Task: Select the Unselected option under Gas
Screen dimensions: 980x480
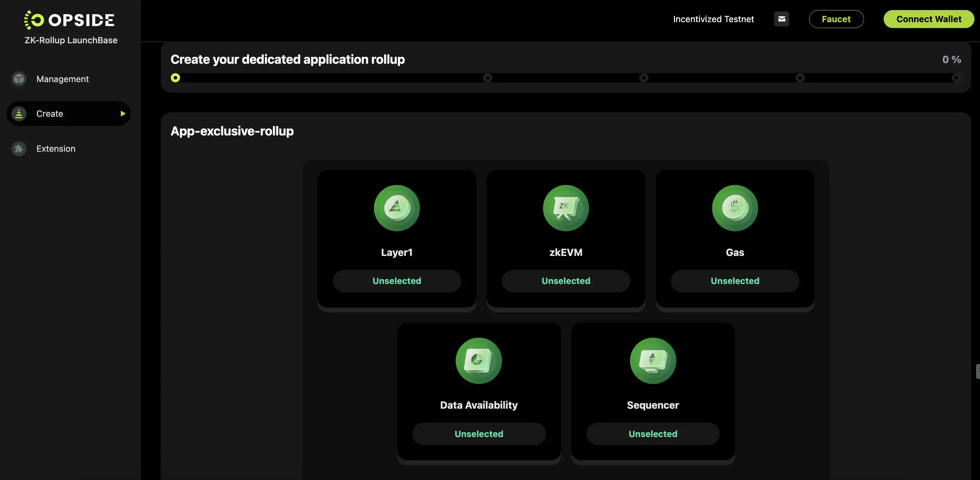Action: tap(735, 281)
